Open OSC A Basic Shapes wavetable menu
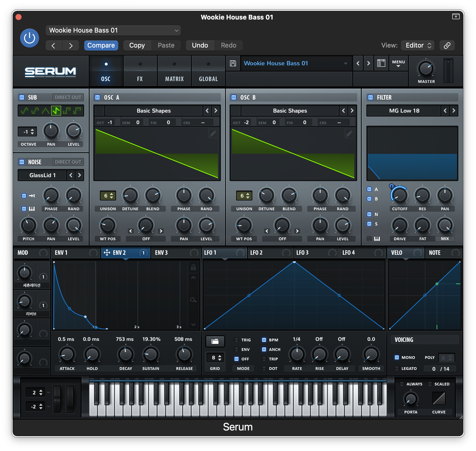Screen dimensions: 476x451 pyautogui.click(x=154, y=111)
